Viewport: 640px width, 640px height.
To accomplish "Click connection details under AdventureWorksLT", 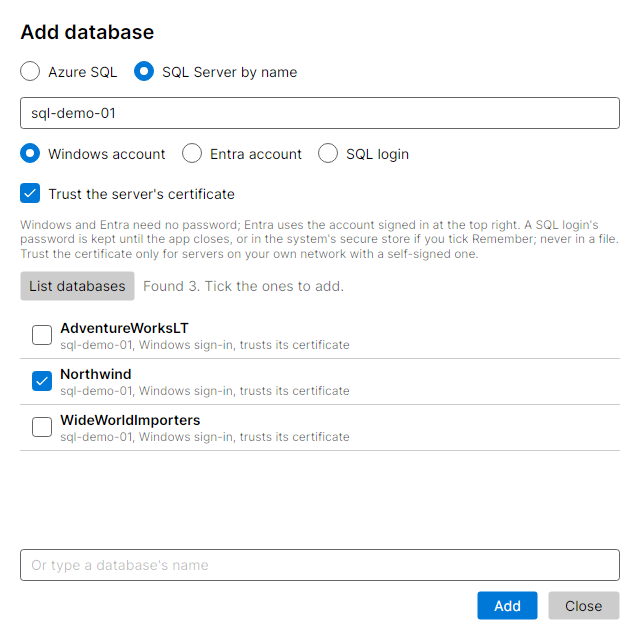I will click(x=205, y=345).
